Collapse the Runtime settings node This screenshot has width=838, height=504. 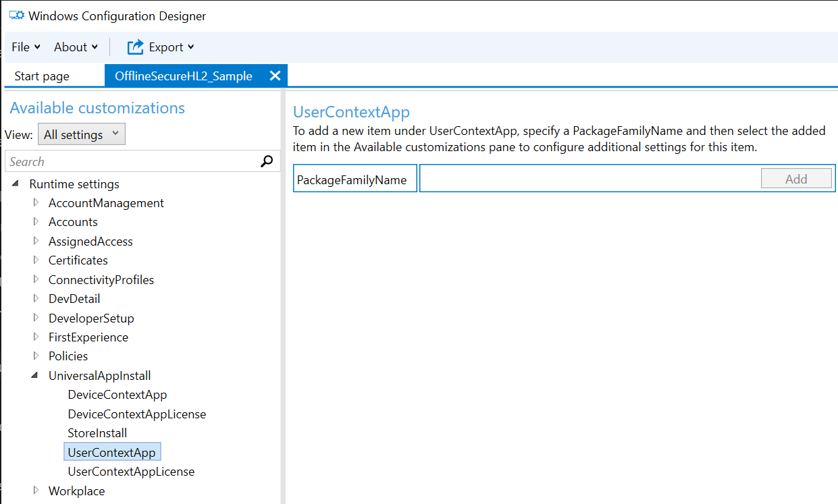(x=16, y=183)
